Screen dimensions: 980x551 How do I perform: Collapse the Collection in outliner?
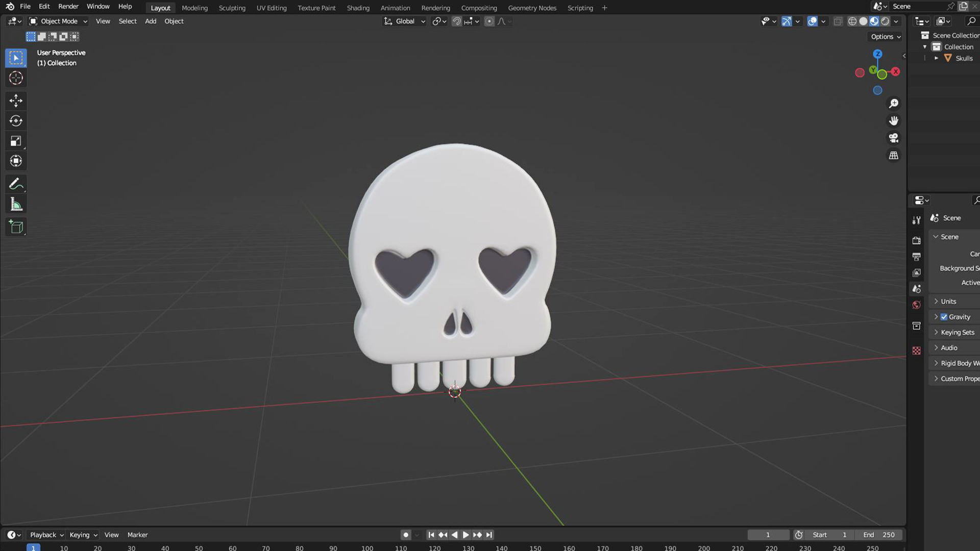(x=925, y=47)
